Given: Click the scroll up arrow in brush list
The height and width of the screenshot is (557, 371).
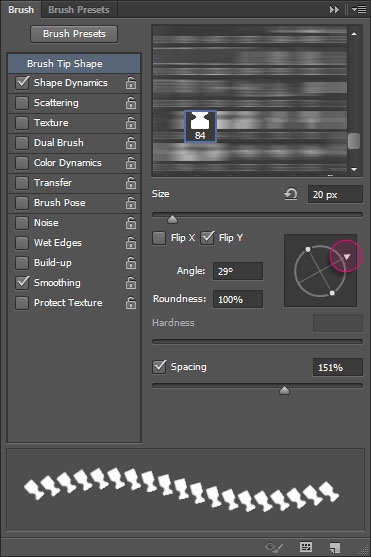Looking at the screenshot, I should (354, 34).
